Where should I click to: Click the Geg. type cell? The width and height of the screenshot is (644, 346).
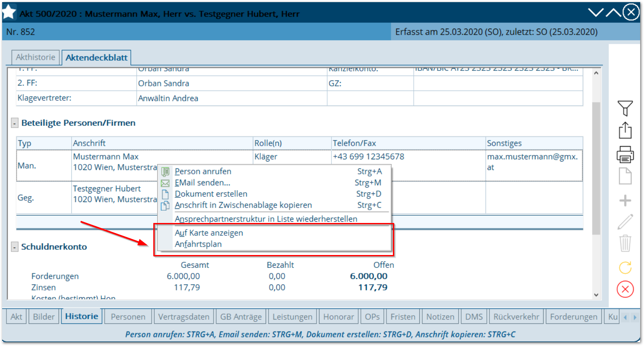(x=44, y=198)
